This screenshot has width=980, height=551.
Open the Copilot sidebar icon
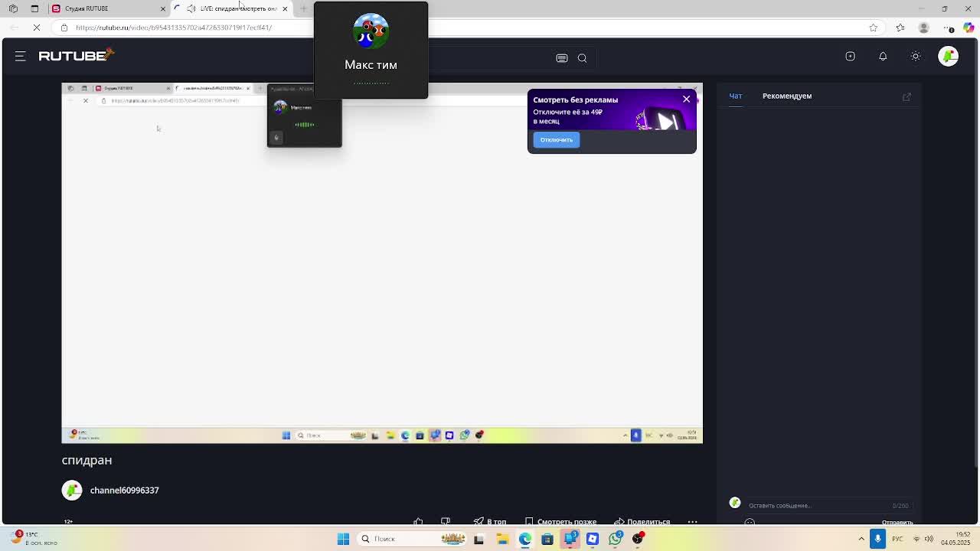[969, 28]
